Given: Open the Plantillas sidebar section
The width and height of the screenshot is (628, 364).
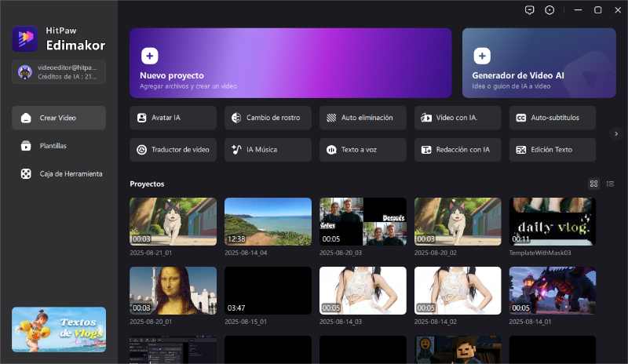Looking at the screenshot, I should point(59,146).
